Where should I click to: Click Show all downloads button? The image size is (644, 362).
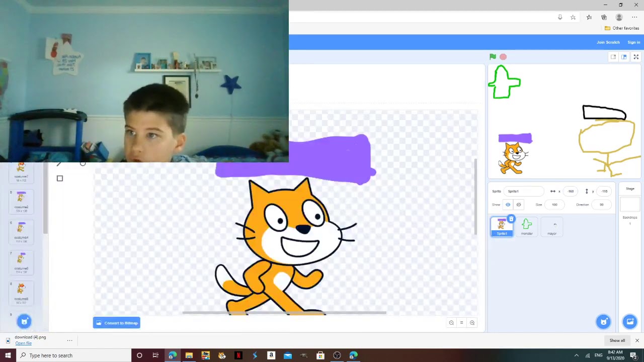coord(617,340)
